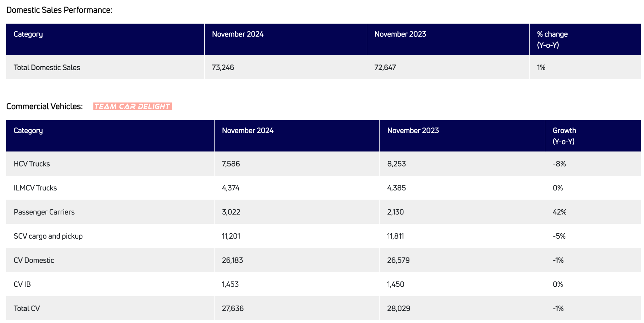The image size is (644, 323).
Task: Select Total CV value 28,029
Action: coord(399,309)
